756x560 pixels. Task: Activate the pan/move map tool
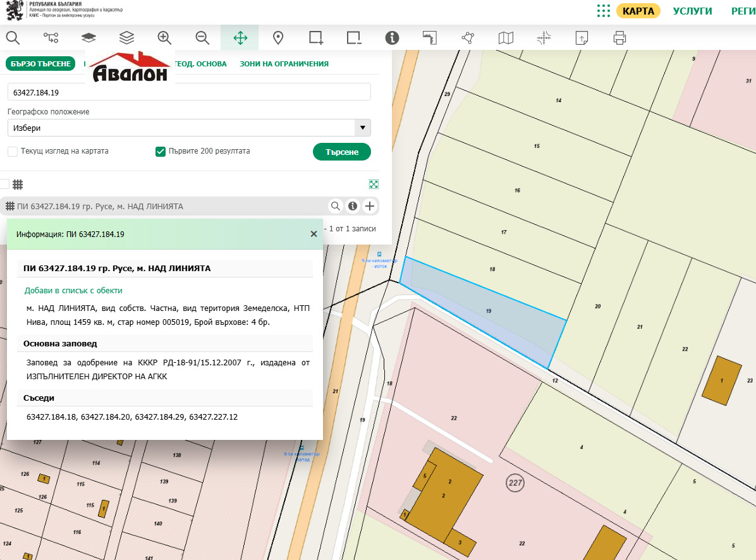pyautogui.click(x=240, y=38)
